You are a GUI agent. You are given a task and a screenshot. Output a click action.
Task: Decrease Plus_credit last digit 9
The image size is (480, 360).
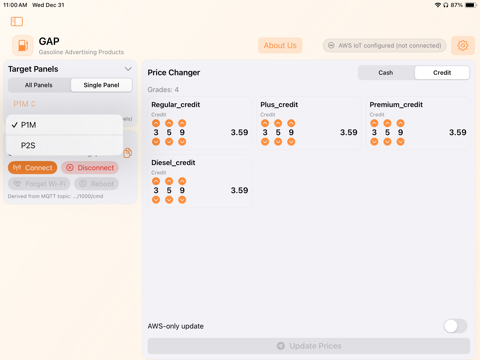tap(291, 142)
